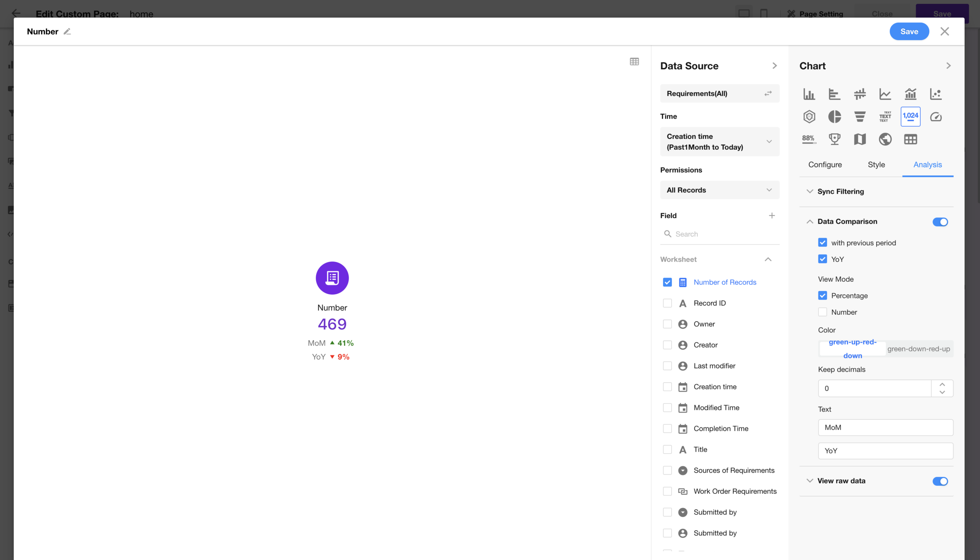This screenshot has height=560, width=980.
Task: Switch to the Configure tab
Action: 825,165
